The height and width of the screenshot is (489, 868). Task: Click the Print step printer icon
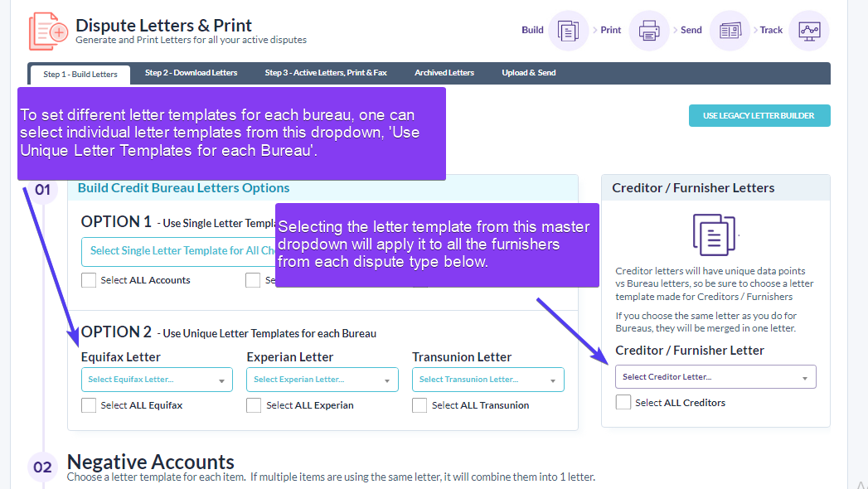coord(648,31)
